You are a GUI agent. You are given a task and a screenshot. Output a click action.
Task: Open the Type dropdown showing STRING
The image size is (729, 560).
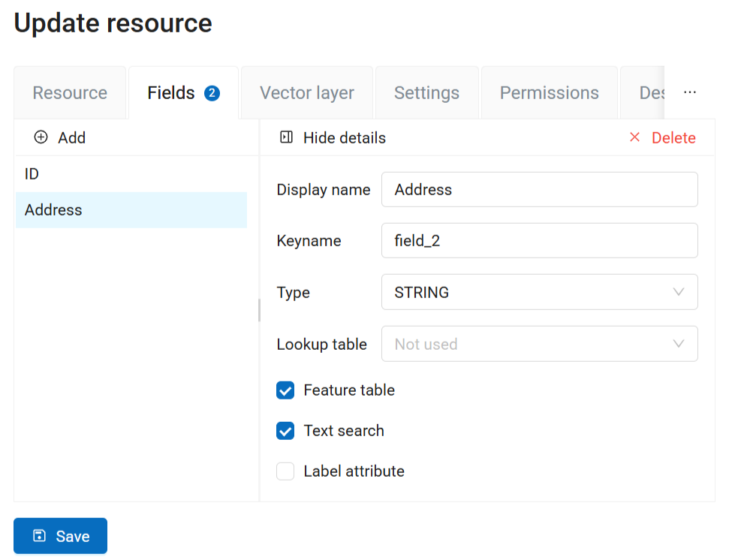coord(539,292)
